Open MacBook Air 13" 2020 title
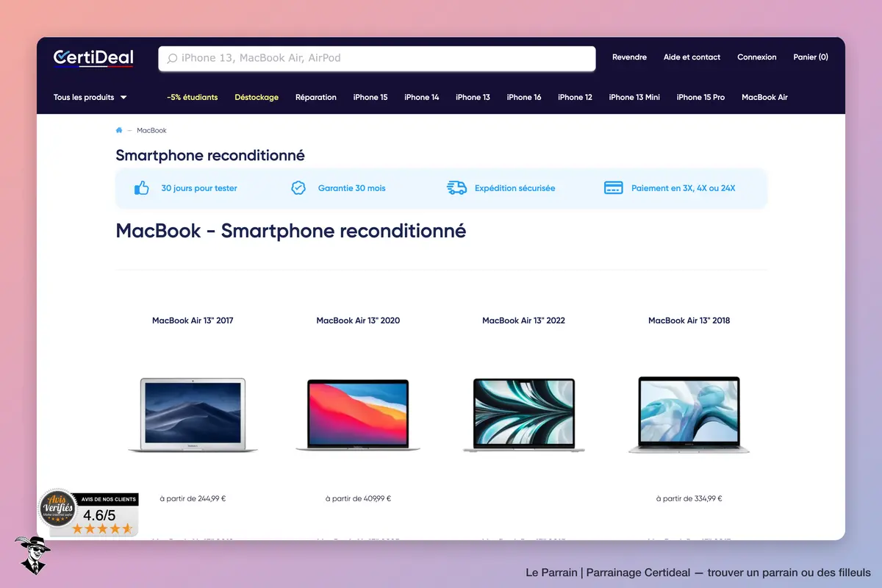The image size is (882, 588). (x=358, y=320)
